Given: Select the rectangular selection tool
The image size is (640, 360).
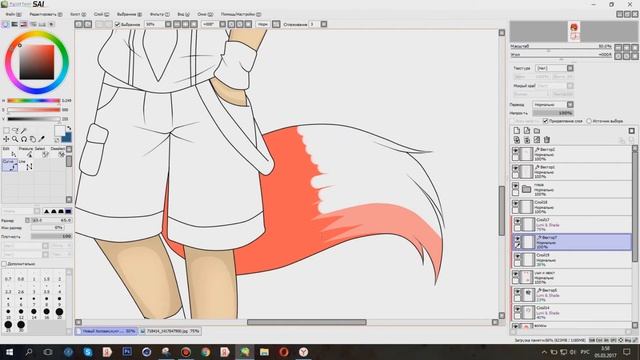Looking at the screenshot, I should pos(6,131).
